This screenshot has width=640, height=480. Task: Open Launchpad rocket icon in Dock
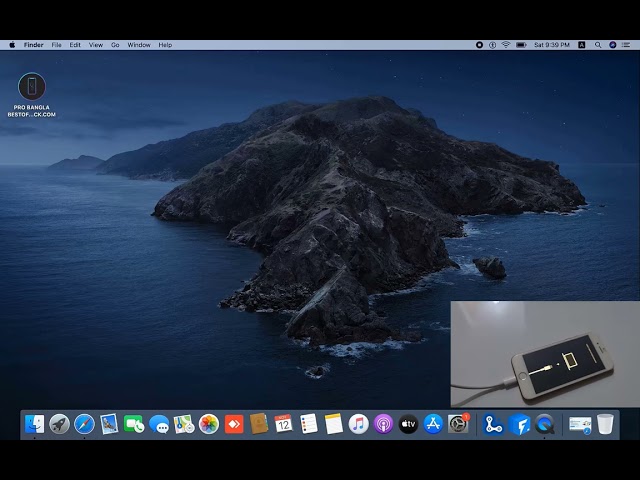pos(60,424)
